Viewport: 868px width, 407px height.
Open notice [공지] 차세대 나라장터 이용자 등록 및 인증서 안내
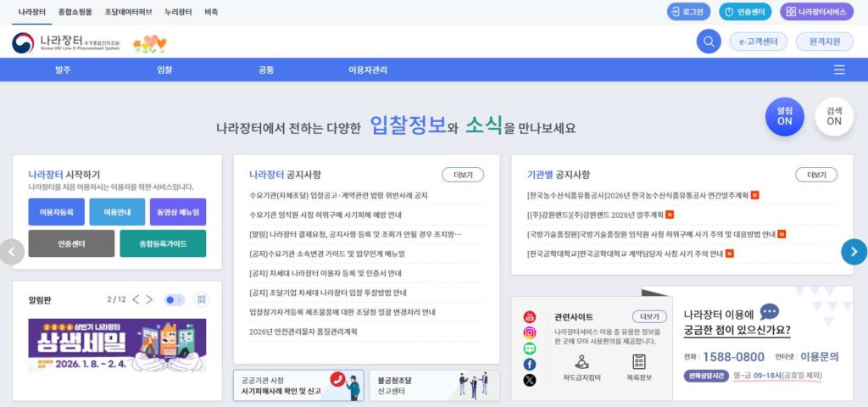(325, 273)
